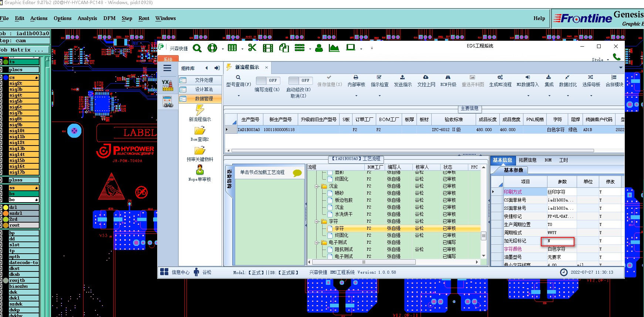Open Nope单审核 component
This screenshot has width=644, height=317.
pyautogui.click(x=200, y=174)
